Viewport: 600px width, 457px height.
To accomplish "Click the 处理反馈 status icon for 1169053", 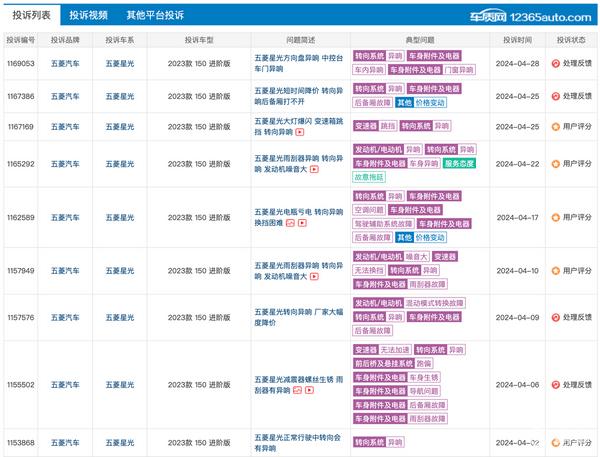I will [x=556, y=64].
